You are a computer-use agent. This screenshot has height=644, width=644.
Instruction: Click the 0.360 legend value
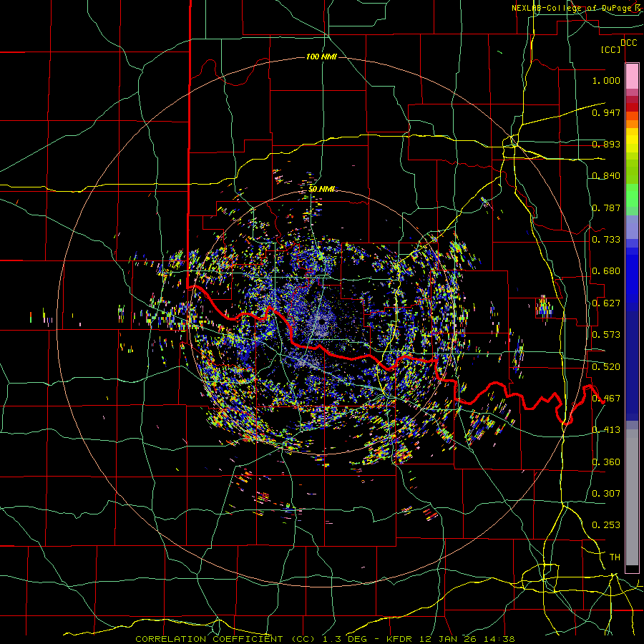606,462
